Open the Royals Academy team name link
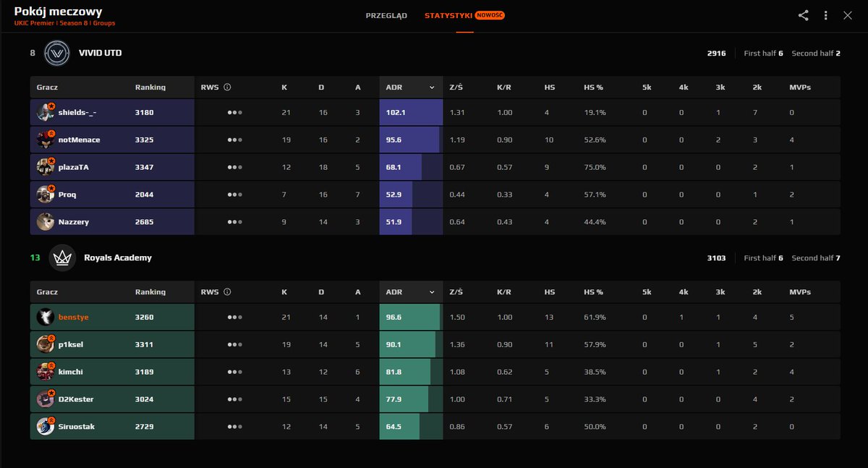 pos(118,258)
